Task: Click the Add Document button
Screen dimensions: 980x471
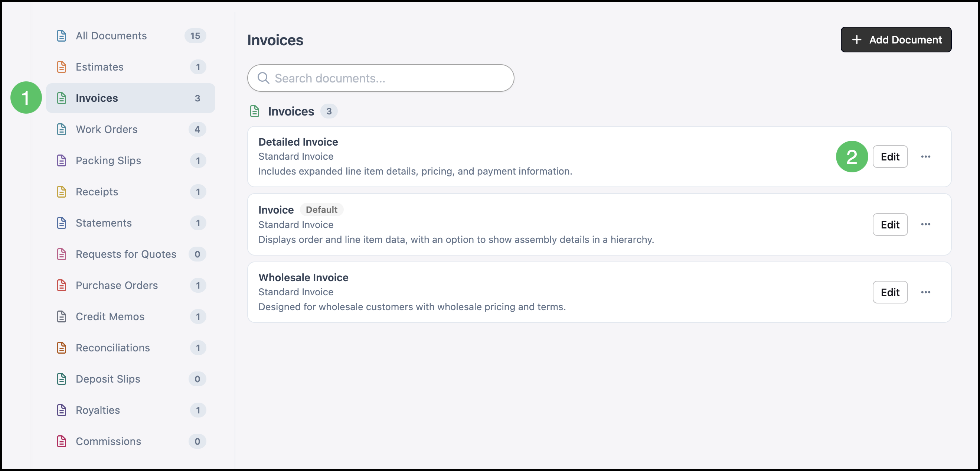Action: pyautogui.click(x=895, y=40)
